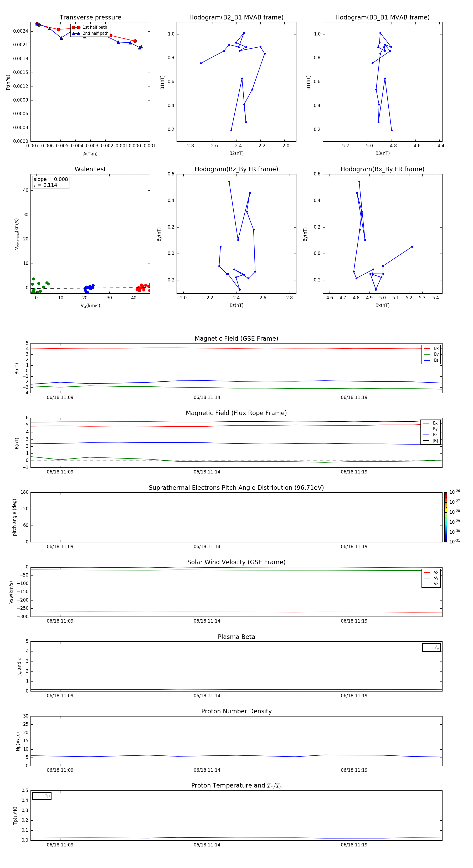Click '06/18 11:19' tick under Plasma Beta plot
473x868 pixels.
354,695
